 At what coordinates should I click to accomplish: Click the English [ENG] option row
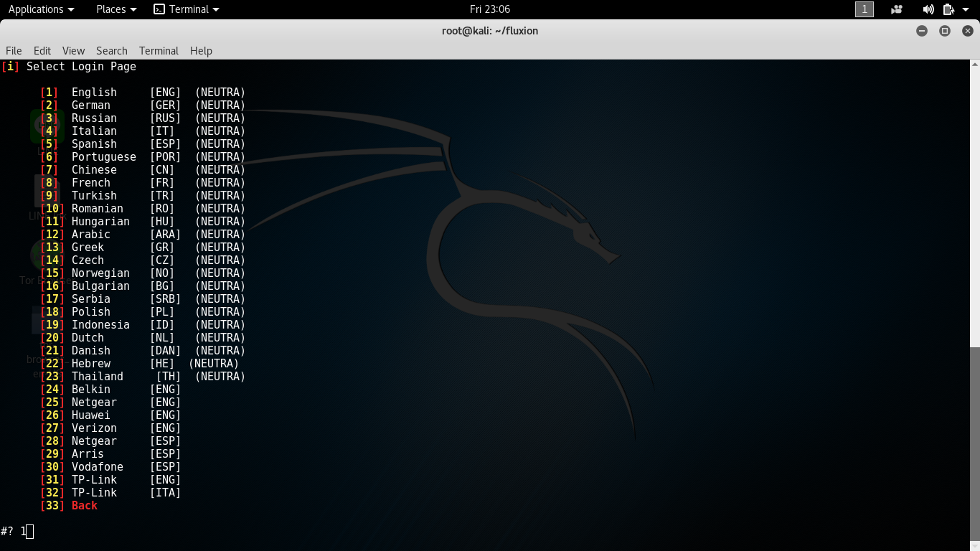pyautogui.click(x=143, y=93)
